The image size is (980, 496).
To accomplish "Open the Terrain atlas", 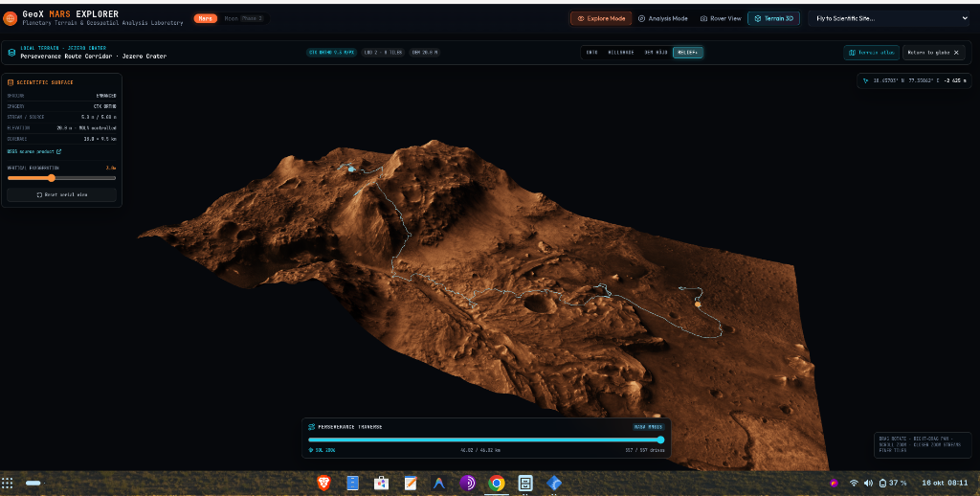I will click(x=871, y=53).
